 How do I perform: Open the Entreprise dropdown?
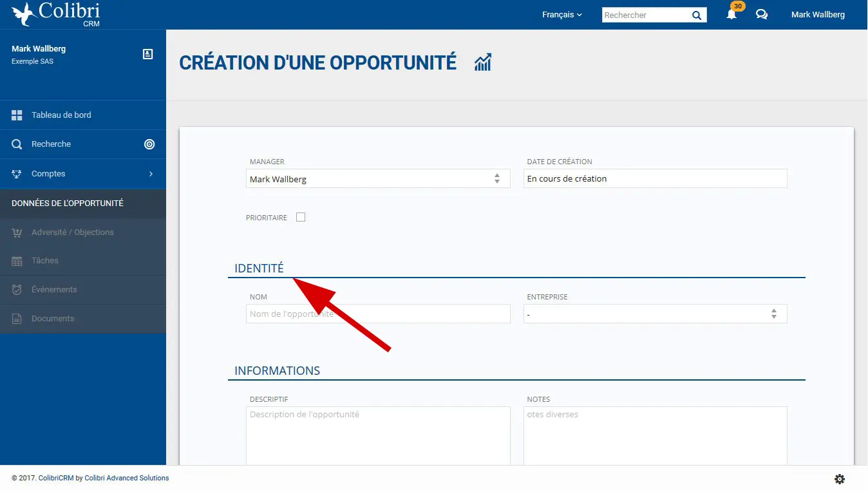tap(655, 314)
